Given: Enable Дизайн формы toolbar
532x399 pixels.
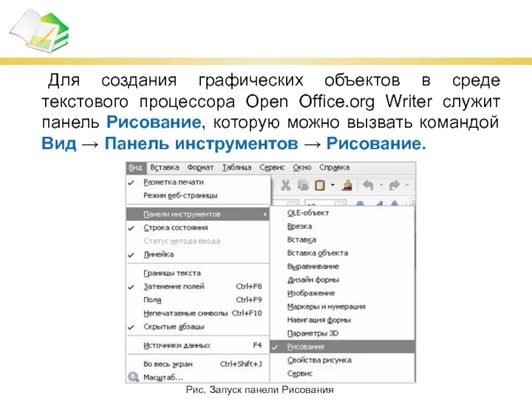Looking at the screenshot, I should click(342, 280).
